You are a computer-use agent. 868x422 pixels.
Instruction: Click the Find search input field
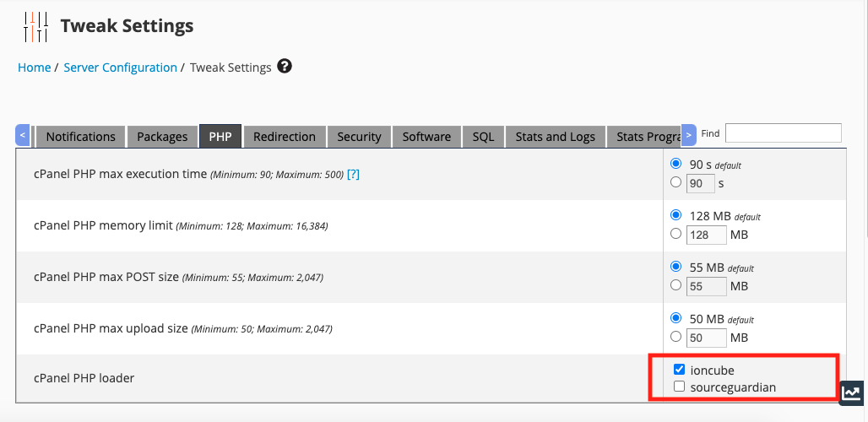coord(783,133)
